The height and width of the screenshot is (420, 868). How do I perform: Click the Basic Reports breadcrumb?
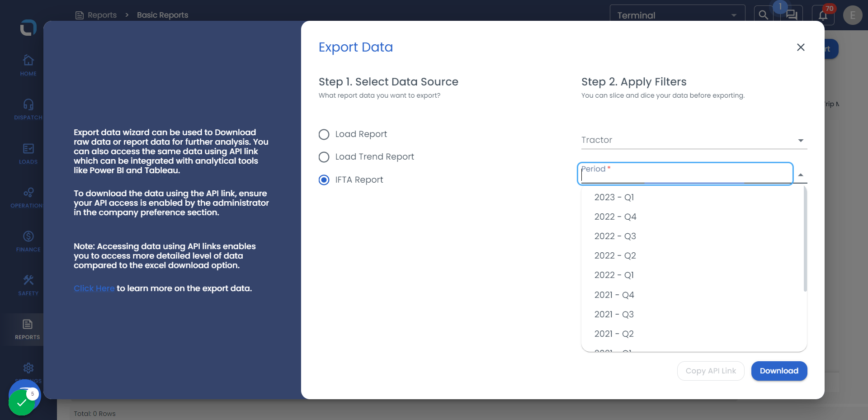tap(163, 15)
